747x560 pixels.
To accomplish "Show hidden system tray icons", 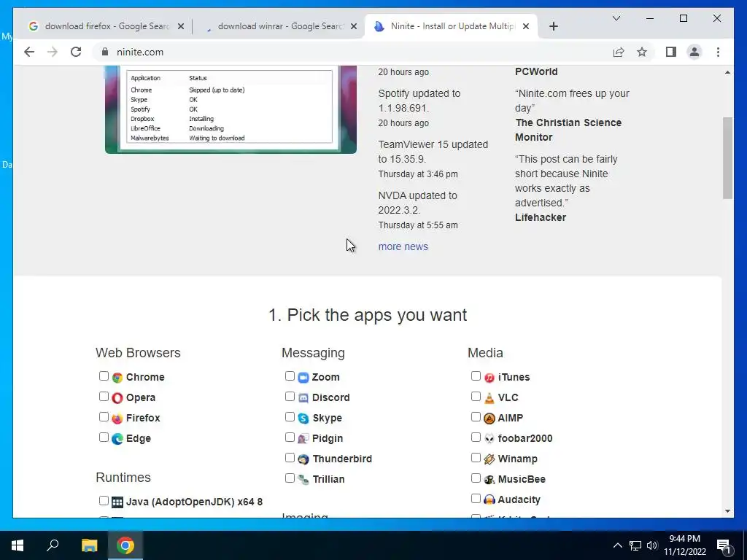I will pyautogui.click(x=617, y=545).
